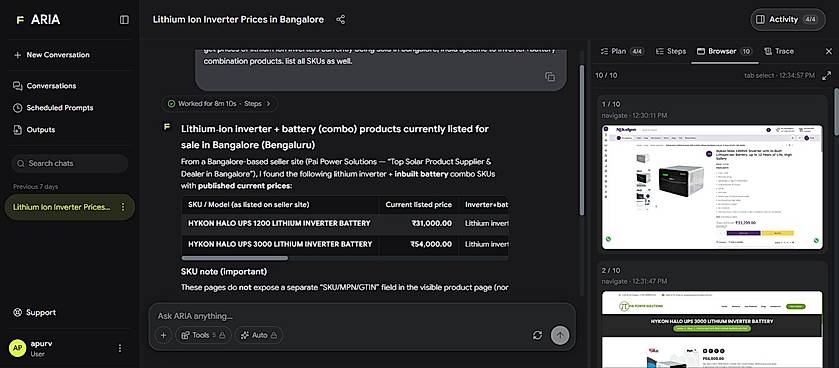Click the HYKON HALO UPS 1200 row
839x368 pixels.
tap(345, 224)
